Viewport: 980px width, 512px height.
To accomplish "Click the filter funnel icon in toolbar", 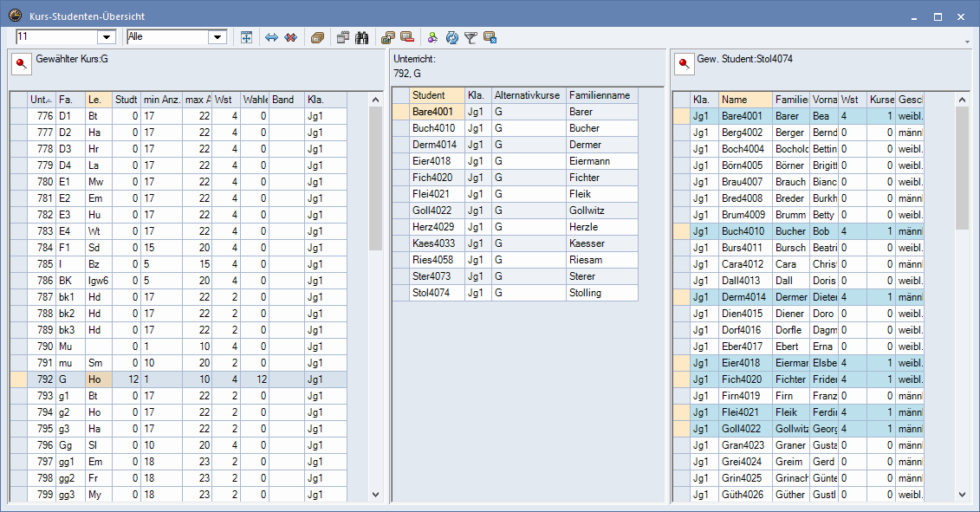I will (471, 37).
